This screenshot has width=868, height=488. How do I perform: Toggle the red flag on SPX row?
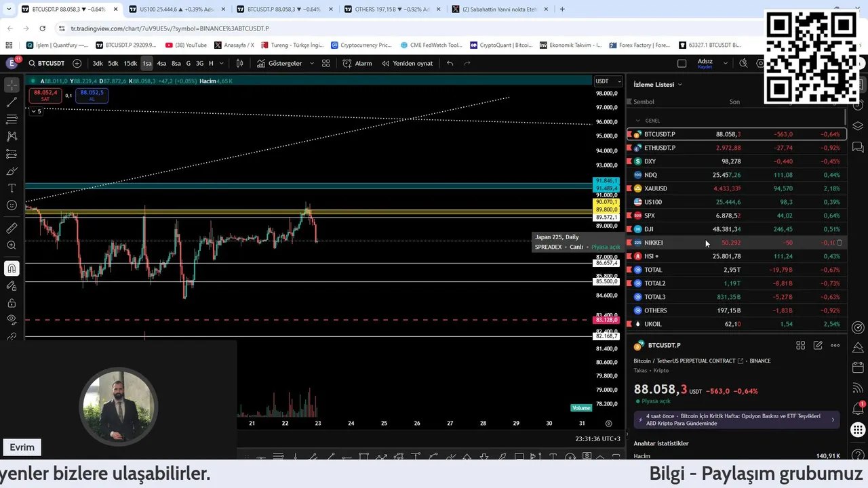pyautogui.click(x=629, y=216)
